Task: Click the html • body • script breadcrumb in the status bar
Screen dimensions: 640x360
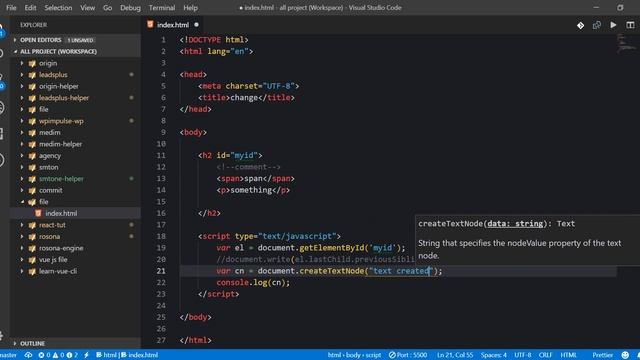Action: [x=354, y=355]
